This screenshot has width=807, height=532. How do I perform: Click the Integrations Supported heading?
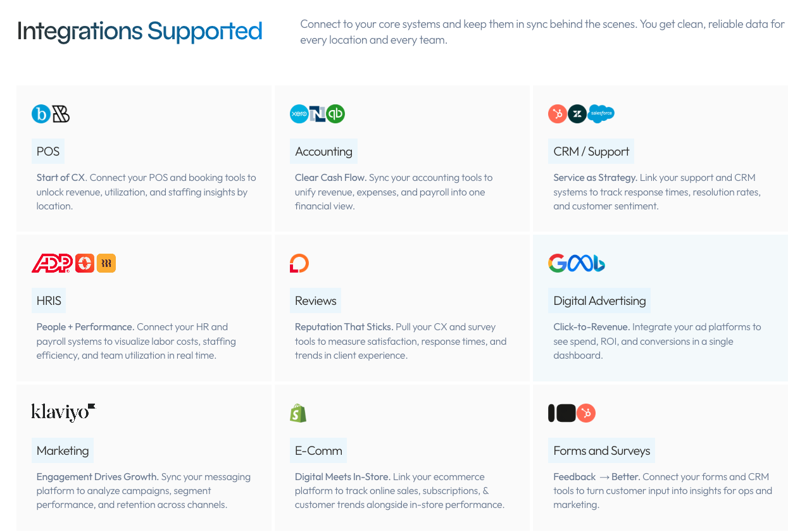[139, 31]
